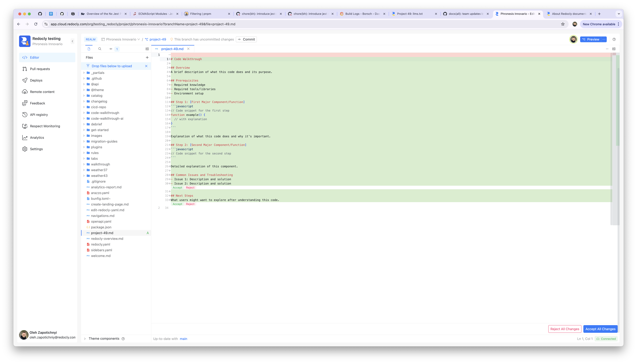The height and width of the screenshot is (364, 637).
Task: Open welcome.md file
Action: pyautogui.click(x=101, y=256)
